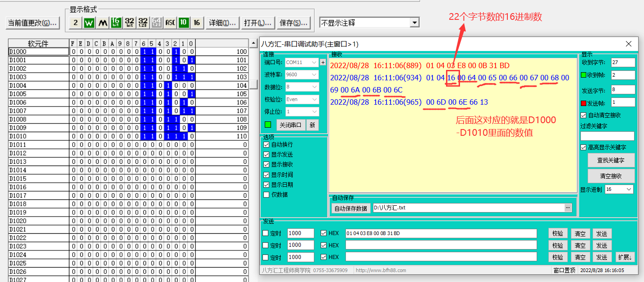Click the 关闭串口 button
This screenshot has width=644, height=282.
click(291, 125)
